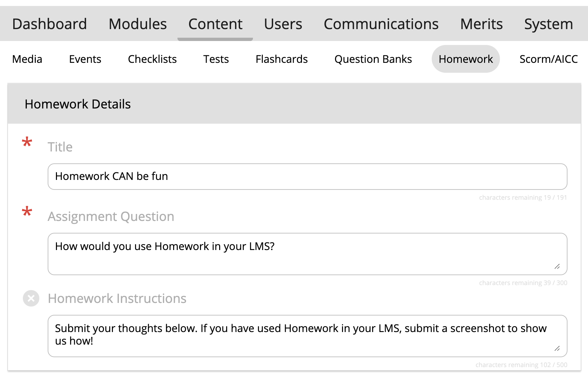Click the Title input field
Viewport: 588px width, 379px height.
(x=308, y=177)
